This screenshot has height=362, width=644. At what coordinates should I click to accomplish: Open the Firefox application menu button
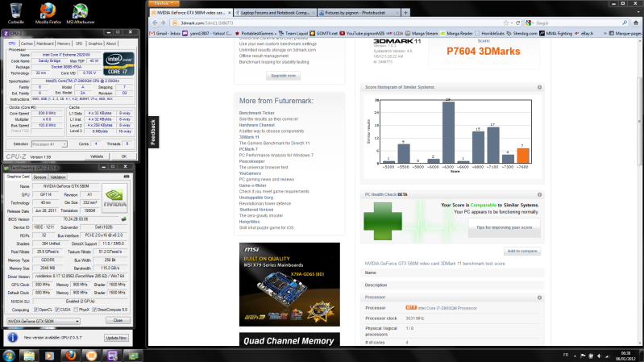pos(162,3)
